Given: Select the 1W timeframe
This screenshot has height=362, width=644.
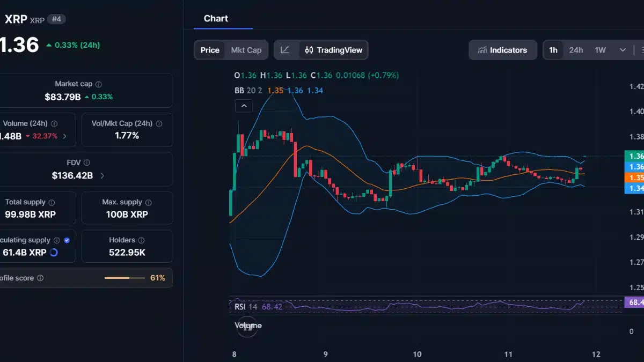Looking at the screenshot, I should click(x=599, y=50).
